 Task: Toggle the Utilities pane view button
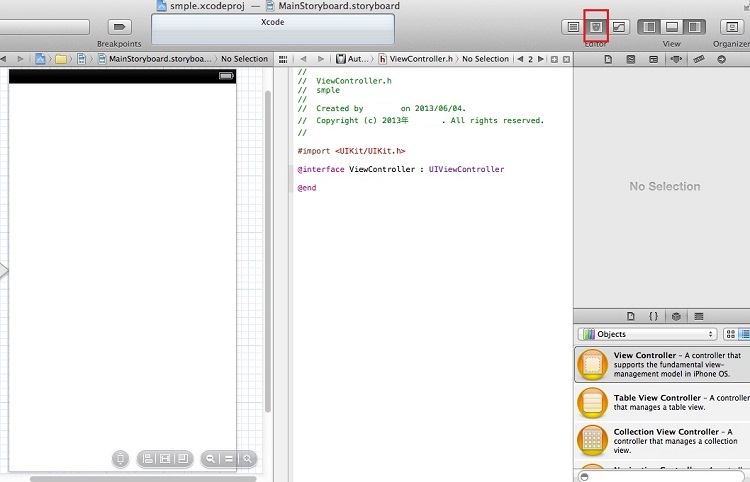694,27
